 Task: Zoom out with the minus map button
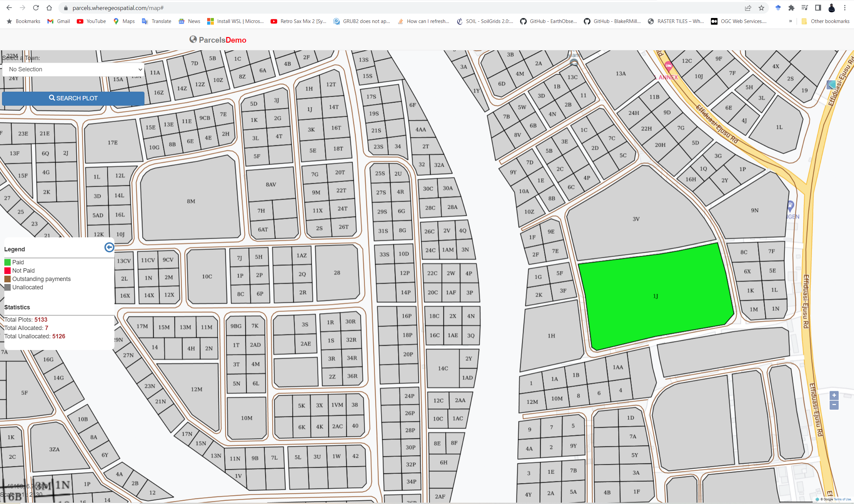point(834,405)
